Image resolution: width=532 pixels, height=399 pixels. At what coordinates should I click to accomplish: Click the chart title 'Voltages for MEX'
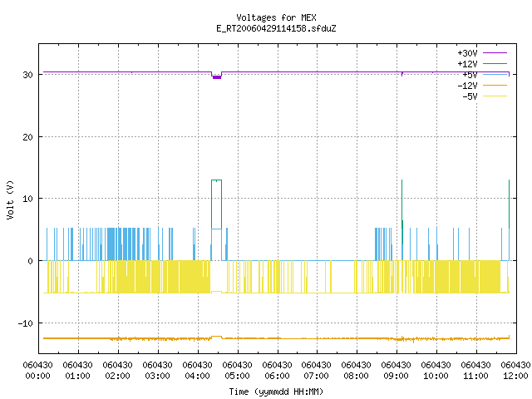tap(276, 17)
